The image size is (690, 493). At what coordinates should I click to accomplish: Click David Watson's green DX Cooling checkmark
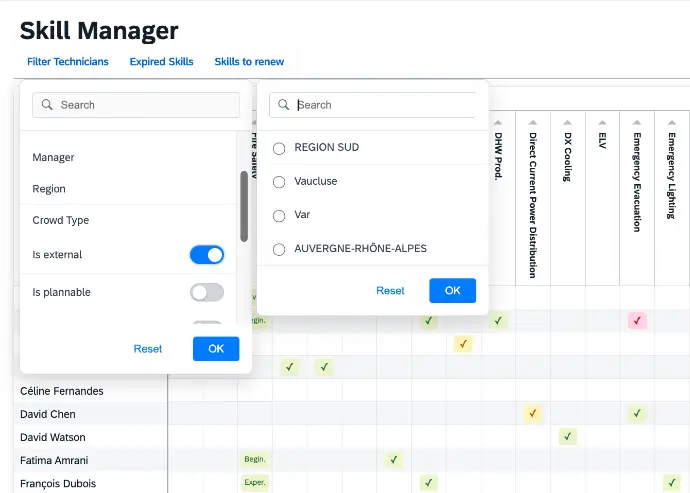tap(567, 437)
